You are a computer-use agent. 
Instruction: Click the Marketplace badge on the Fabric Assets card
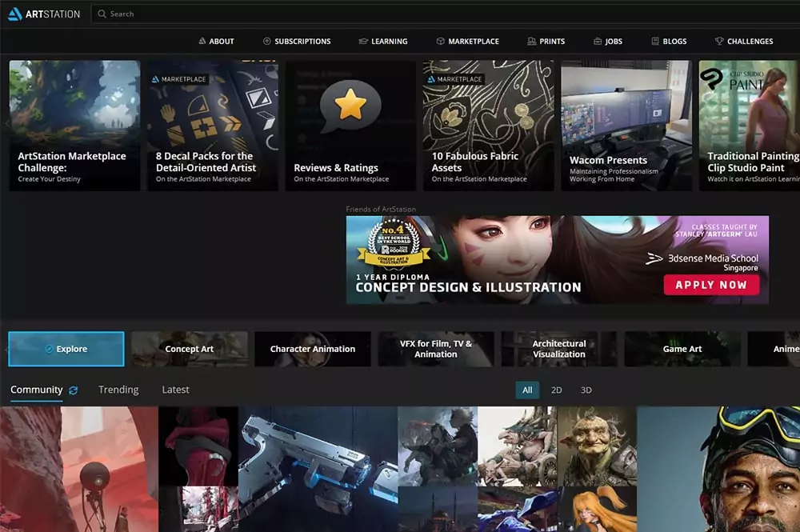pos(455,79)
